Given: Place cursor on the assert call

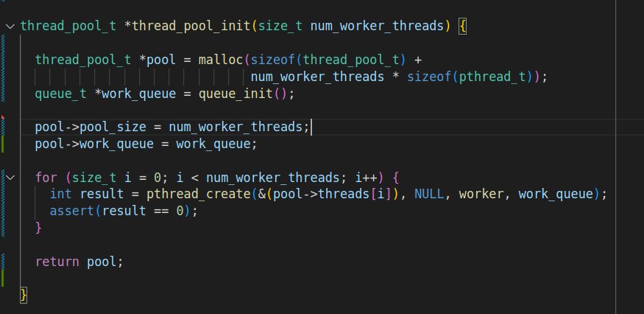Looking at the screenshot, I should click(71, 211).
